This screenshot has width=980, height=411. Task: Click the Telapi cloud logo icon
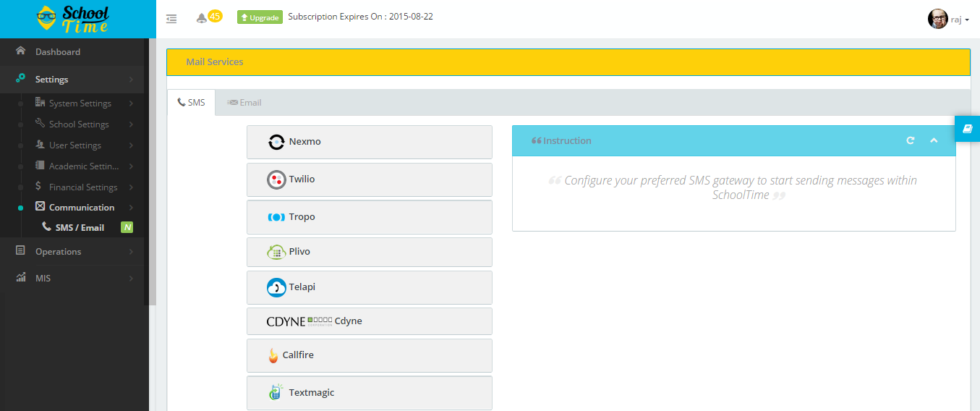(x=276, y=287)
